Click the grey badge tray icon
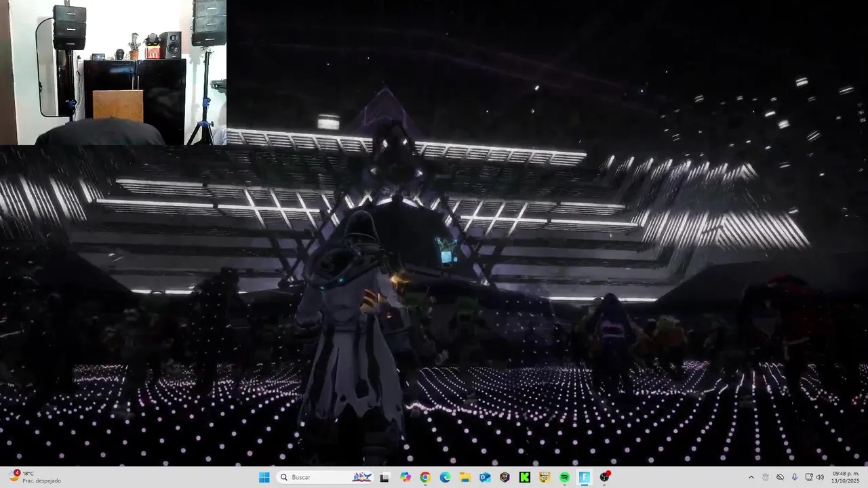The image size is (868, 488). 766,477
